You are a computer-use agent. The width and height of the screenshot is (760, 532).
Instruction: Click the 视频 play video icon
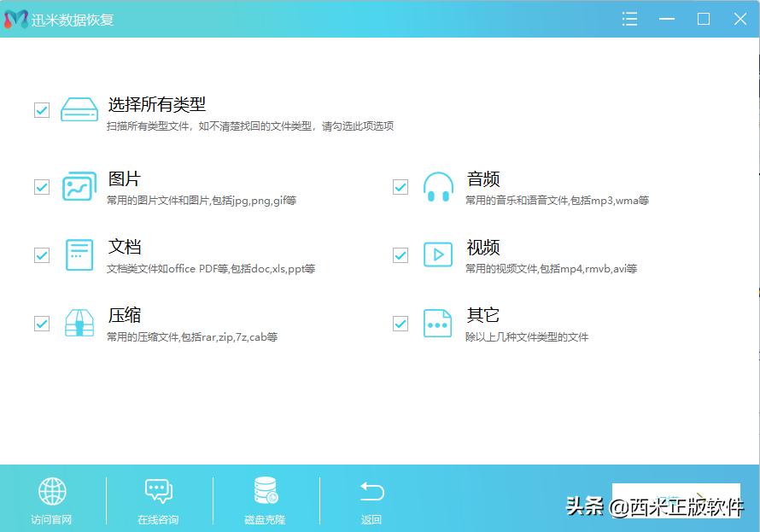pos(438,254)
